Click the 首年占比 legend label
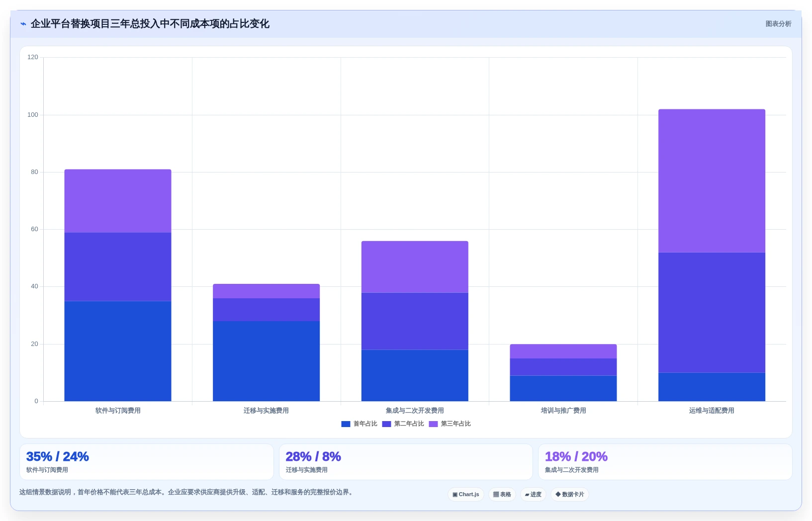The image size is (812, 521). pos(365,424)
